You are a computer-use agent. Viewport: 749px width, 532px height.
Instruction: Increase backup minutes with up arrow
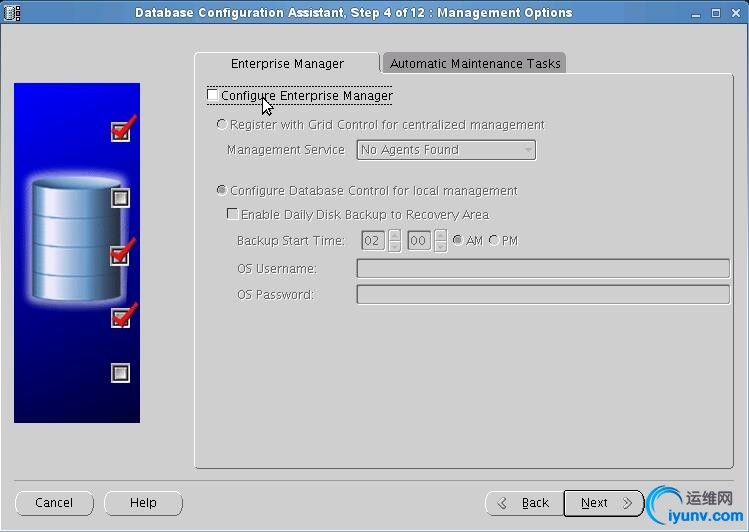coord(441,235)
